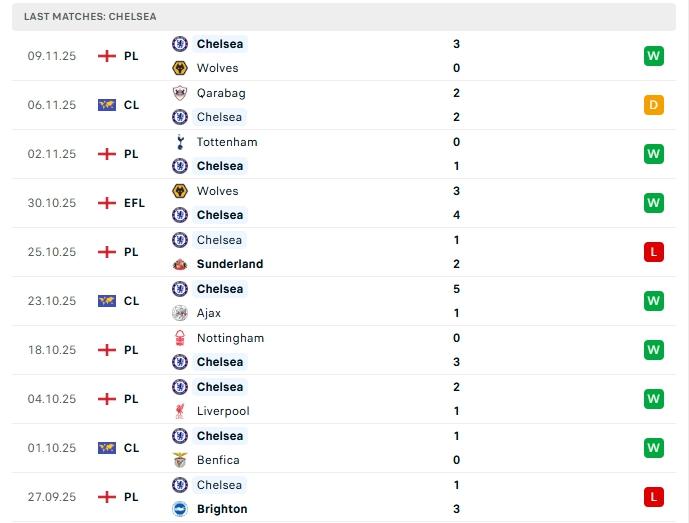Click the Brighton club crest icon
The height and width of the screenshot is (523, 689).
180,509
